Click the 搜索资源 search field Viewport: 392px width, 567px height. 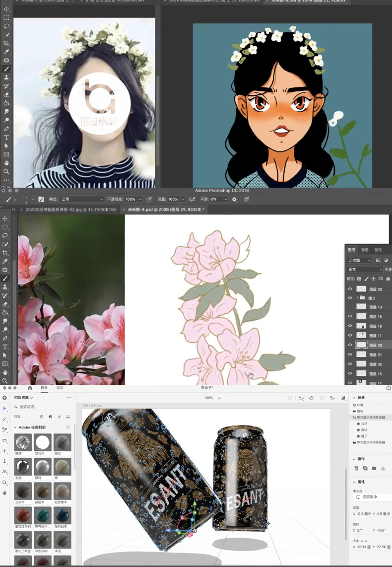pyautogui.click(x=43, y=407)
